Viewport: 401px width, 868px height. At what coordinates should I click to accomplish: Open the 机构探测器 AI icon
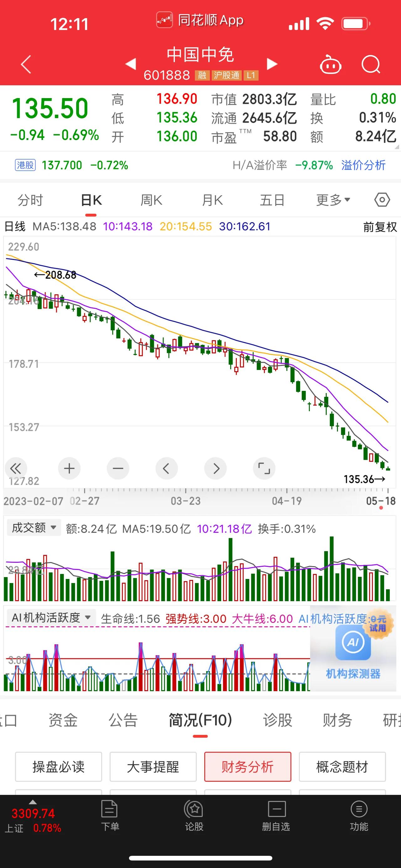point(353,642)
